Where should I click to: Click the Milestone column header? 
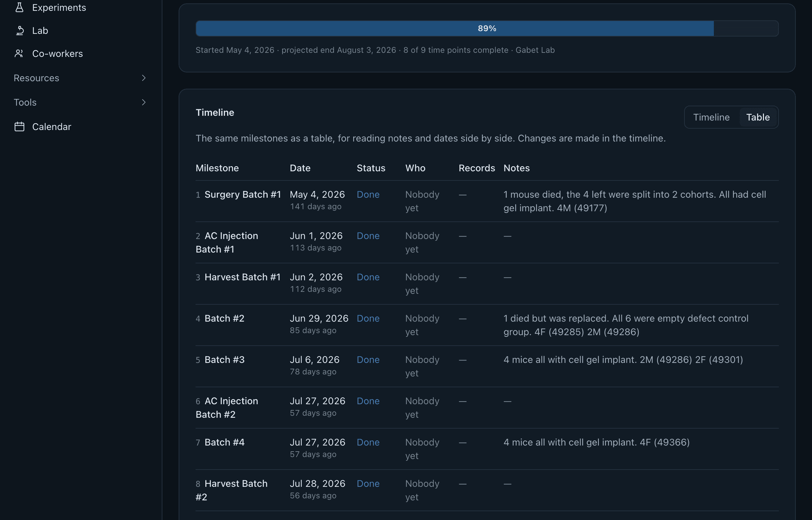point(217,168)
